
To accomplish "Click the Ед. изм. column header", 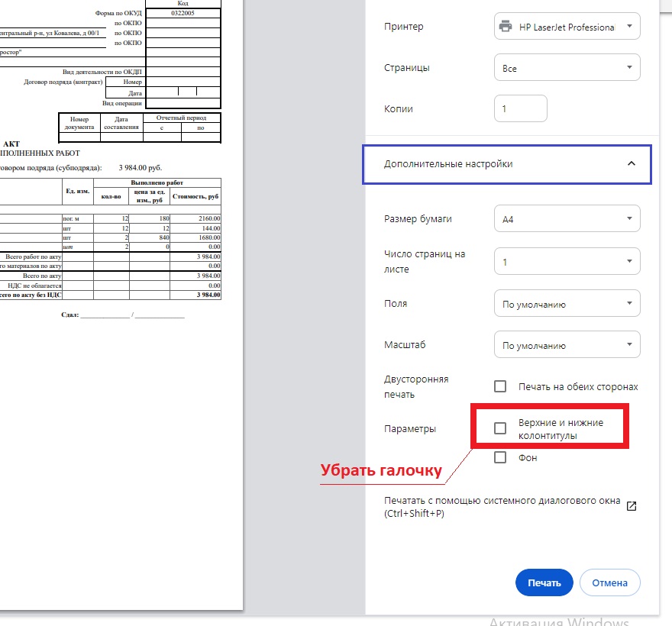I will coord(78,191).
